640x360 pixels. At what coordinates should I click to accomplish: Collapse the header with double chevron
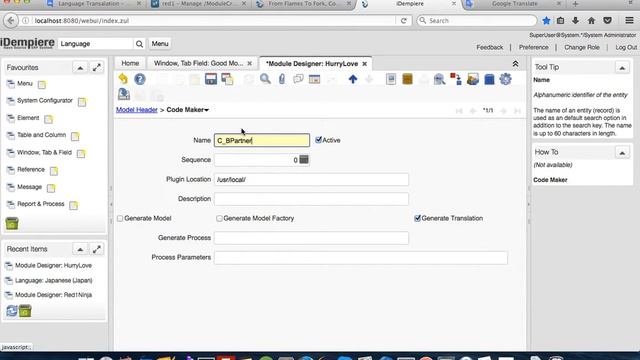(x=515, y=64)
